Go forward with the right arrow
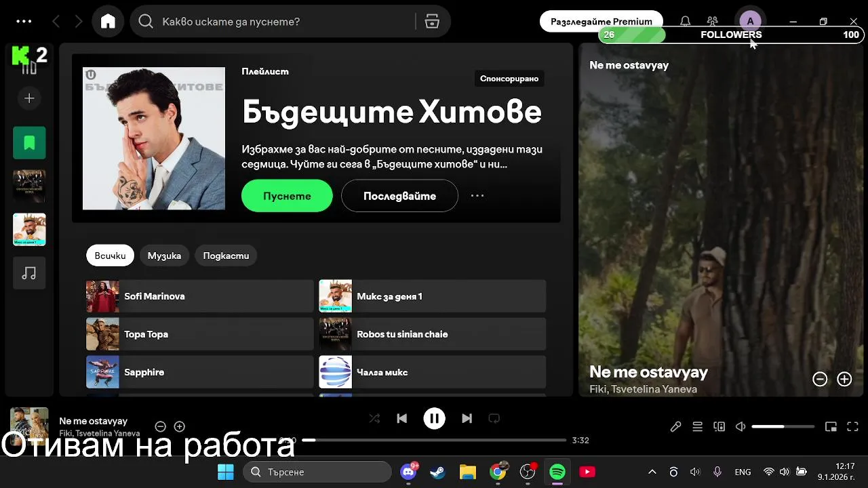The image size is (868, 488). click(x=79, y=22)
